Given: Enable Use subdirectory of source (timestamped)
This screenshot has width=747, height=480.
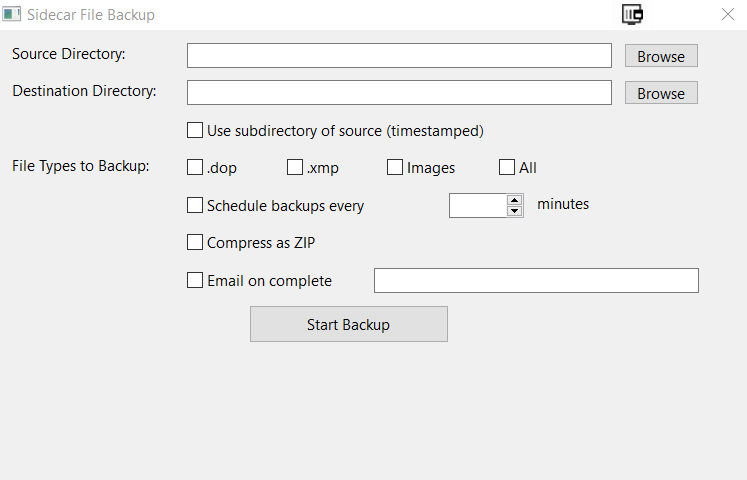Looking at the screenshot, I should [195, 130].
